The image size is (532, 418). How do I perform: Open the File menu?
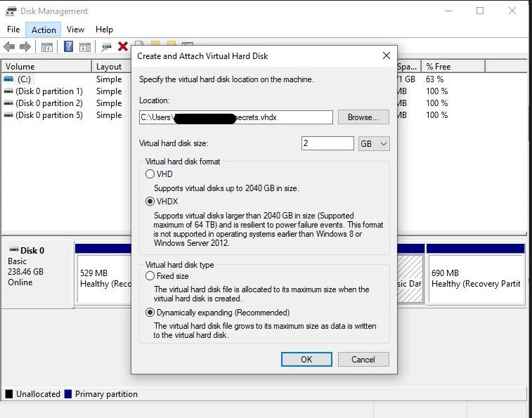pos(13,30)
